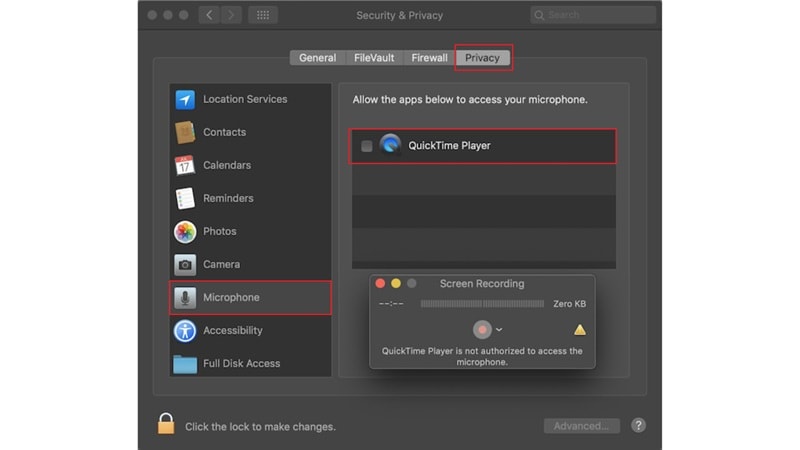Screen dimensions: 800x450
Task: Click the QuickTime Player name text
Action: point(449,146)
